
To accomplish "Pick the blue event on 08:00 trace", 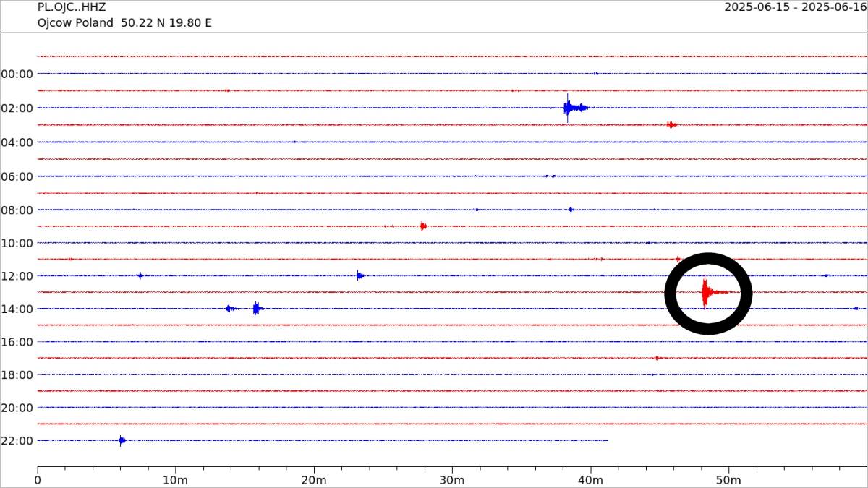I will [x=571, y=210].
